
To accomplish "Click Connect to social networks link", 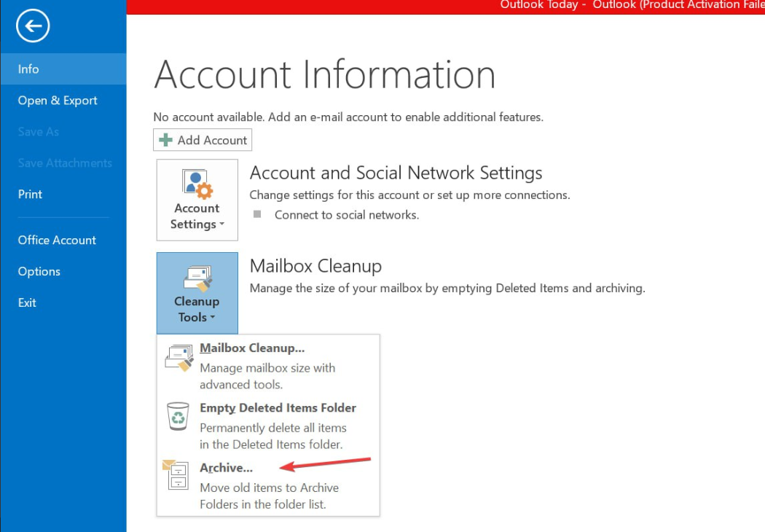I will coord(346,215).
